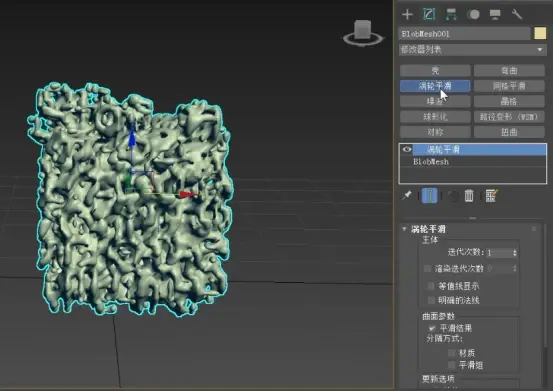
Task: Apply the 路径变形 (WSM) modifier button
Action: pos(509,117)
